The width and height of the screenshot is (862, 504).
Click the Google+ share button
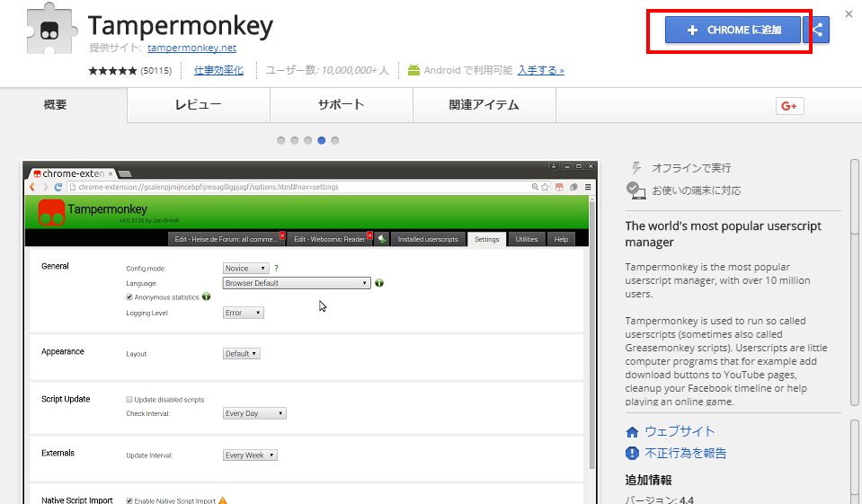(x=789, y=106)
